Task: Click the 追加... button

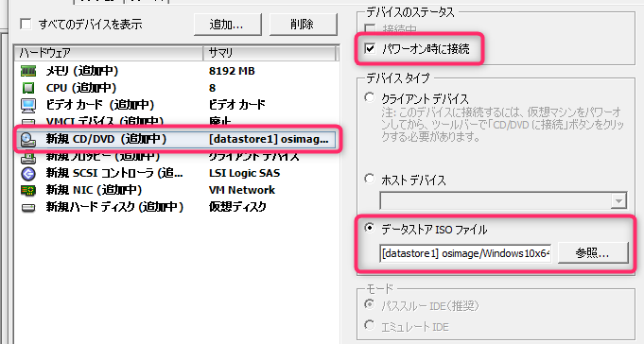Action: 227,25
